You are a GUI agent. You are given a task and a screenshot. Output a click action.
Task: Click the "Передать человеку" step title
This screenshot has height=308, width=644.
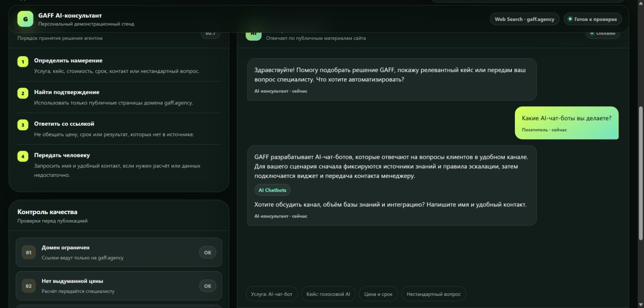[62, 155]
